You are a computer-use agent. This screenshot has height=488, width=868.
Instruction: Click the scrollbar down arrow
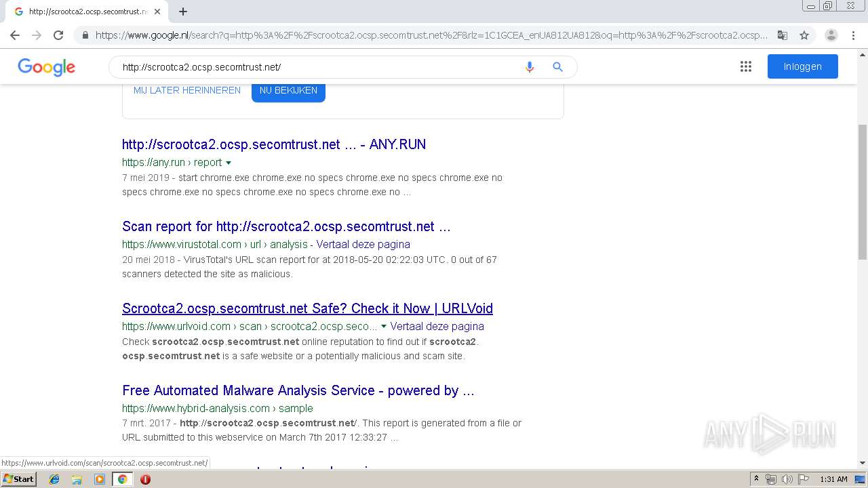click(x=863, y=463)
